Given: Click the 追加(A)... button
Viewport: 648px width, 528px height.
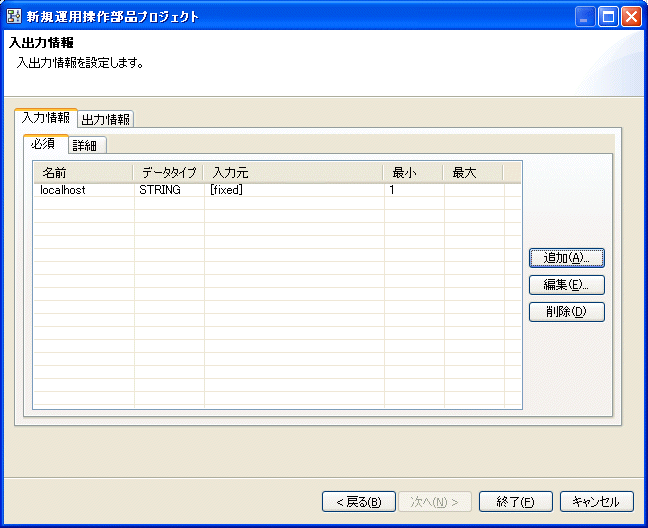Looking at the screenshot, I should [567, 258].
